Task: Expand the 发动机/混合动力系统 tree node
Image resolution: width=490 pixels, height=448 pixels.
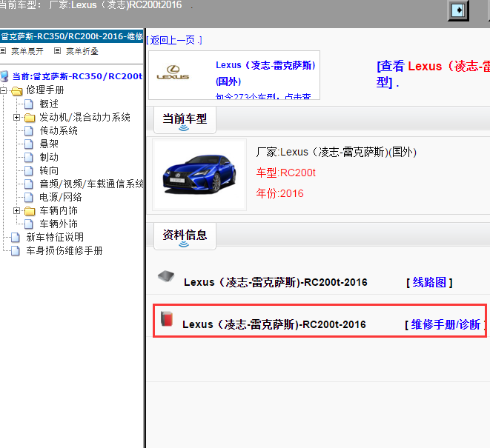Action: tap(16, 118)
